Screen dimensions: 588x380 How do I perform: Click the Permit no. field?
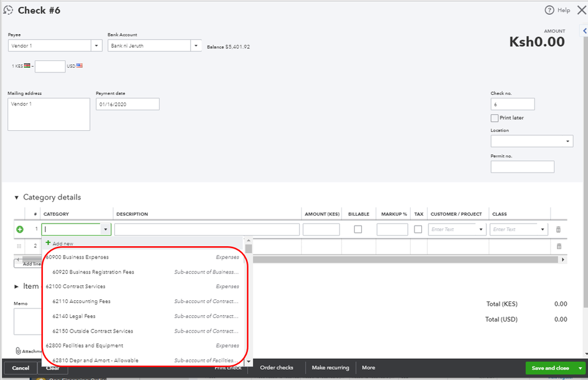523,167
